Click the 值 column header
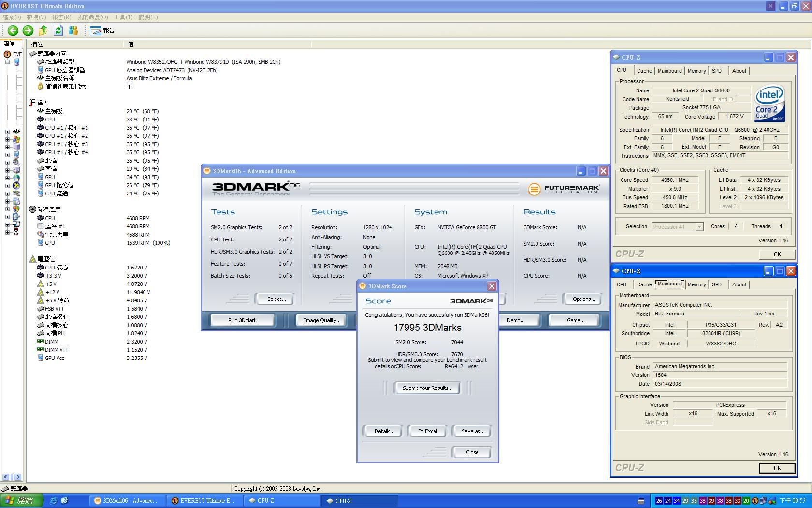 pos(217,44)
